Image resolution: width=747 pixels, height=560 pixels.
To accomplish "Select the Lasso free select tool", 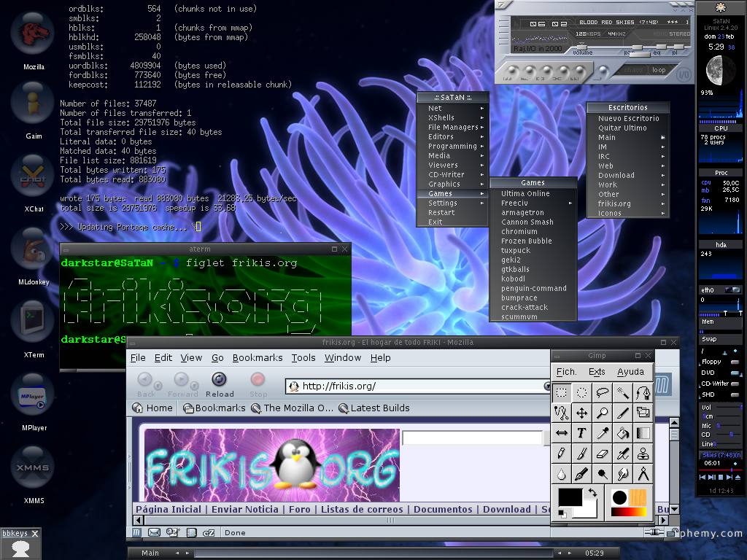I will 602,393.
